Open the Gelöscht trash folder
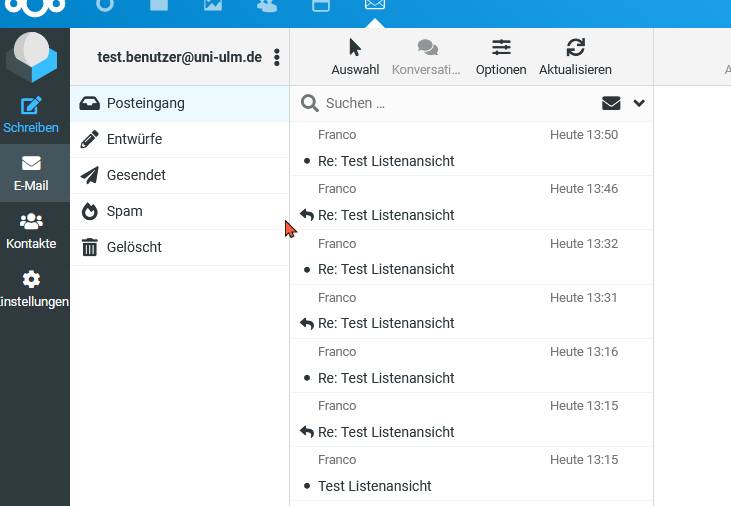The height and width of the screenshot is (506, 731). coord(179,247)
